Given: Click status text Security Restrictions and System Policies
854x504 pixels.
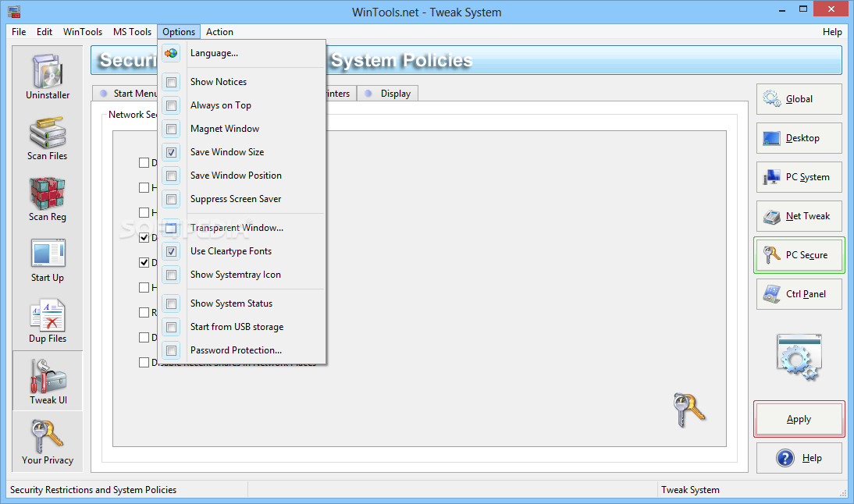Looking at the screenshot, I should (x=93, y=490).
